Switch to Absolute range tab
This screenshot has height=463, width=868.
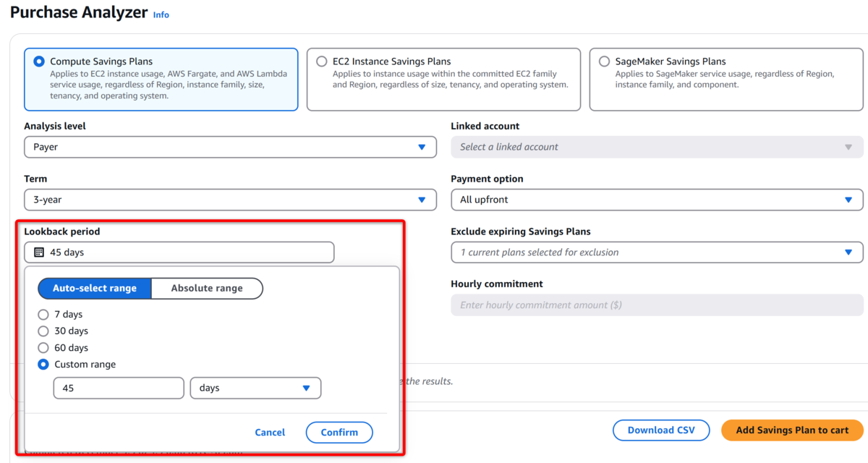click(x=207, y=288)
